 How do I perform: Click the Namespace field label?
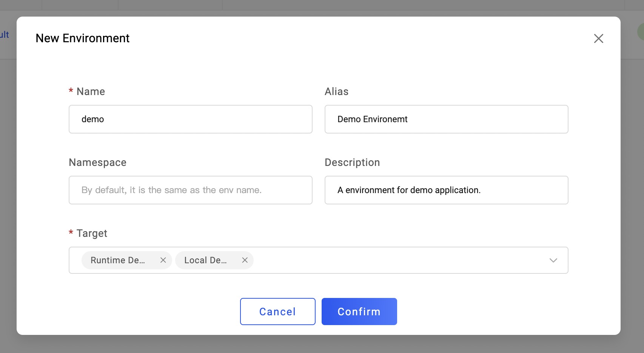97,163
